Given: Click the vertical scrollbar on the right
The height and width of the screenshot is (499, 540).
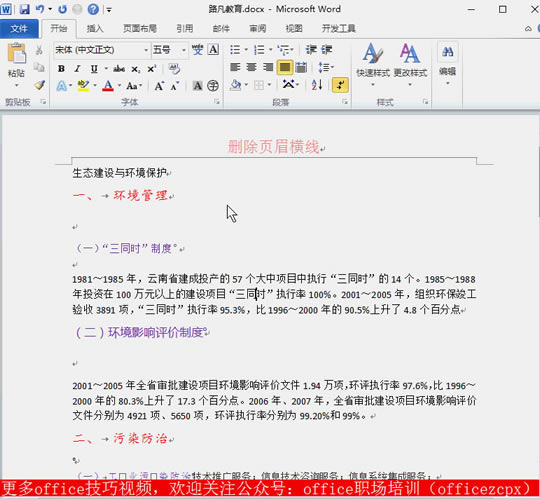Looking at the screenshot, I should [x=537, y=296].
